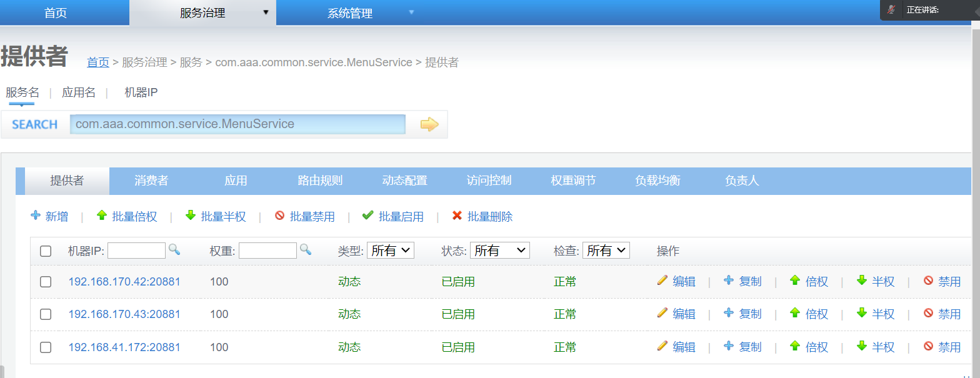This screenshot has height=378, width=980.
Task: Click pencil edit icon for 192.168.170.43 row
Action: [662, 313]
